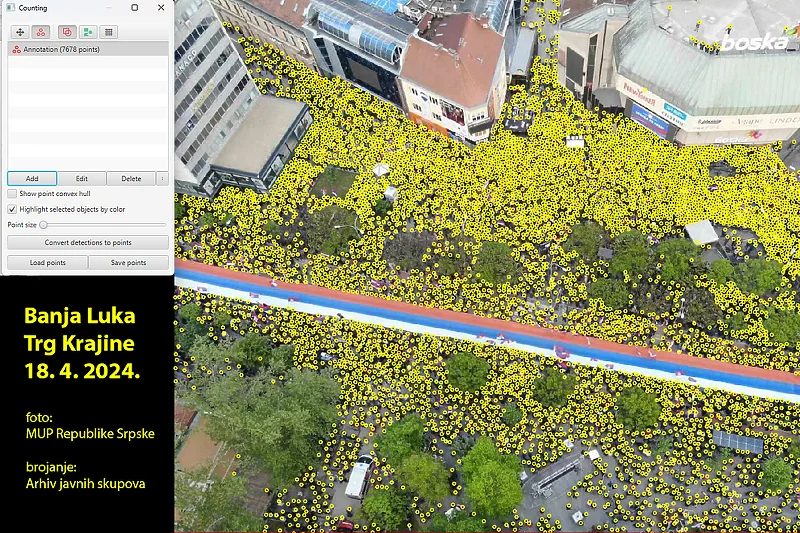Select the Move tool icon
Viewport: 800px width, 533px height.
(20, 32)
